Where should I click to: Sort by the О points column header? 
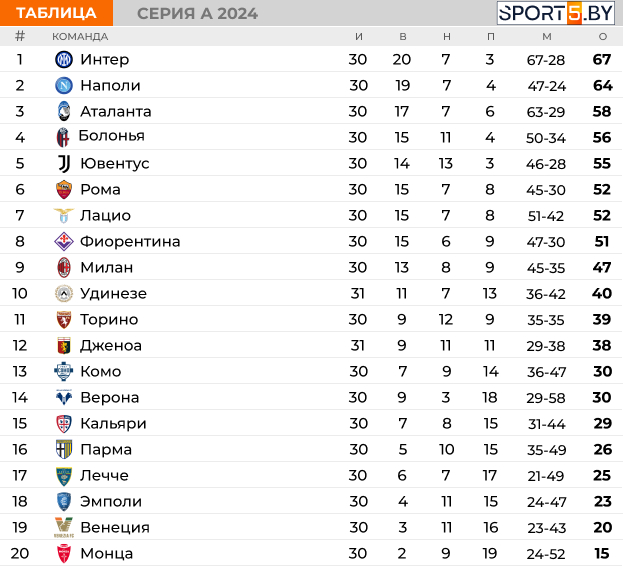tap(603, 37)
